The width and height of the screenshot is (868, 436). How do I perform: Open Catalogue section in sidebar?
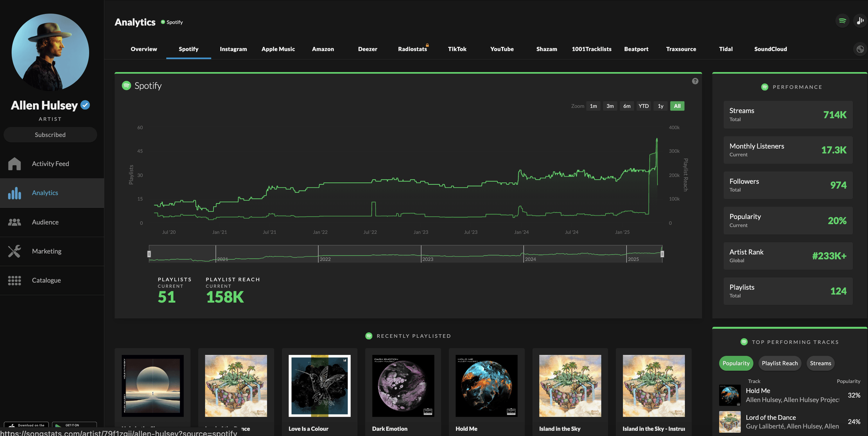coord(52,280)
